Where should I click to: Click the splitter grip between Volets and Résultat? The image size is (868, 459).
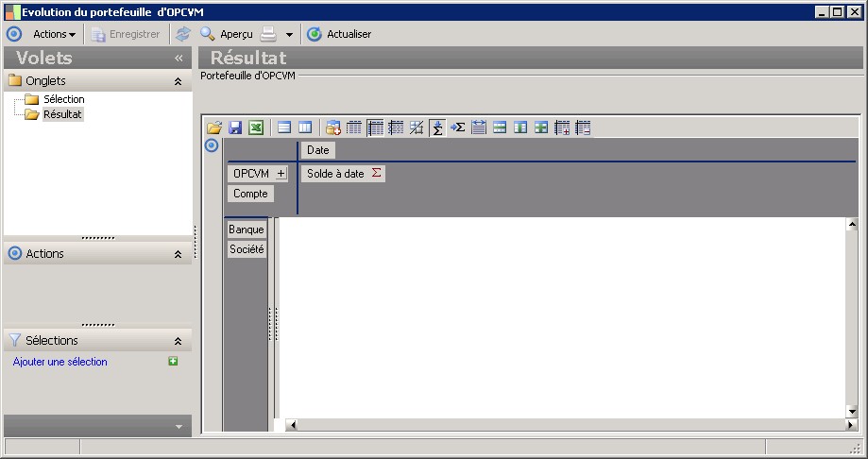click(195, 242)
